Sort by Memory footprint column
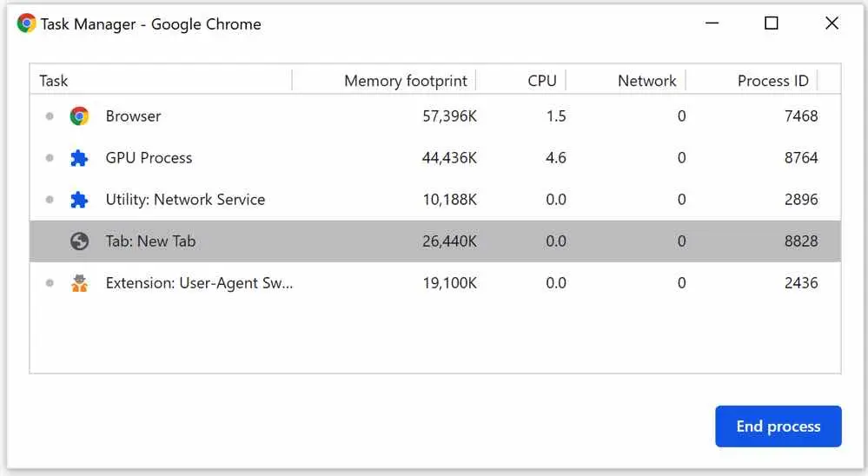 405,81
